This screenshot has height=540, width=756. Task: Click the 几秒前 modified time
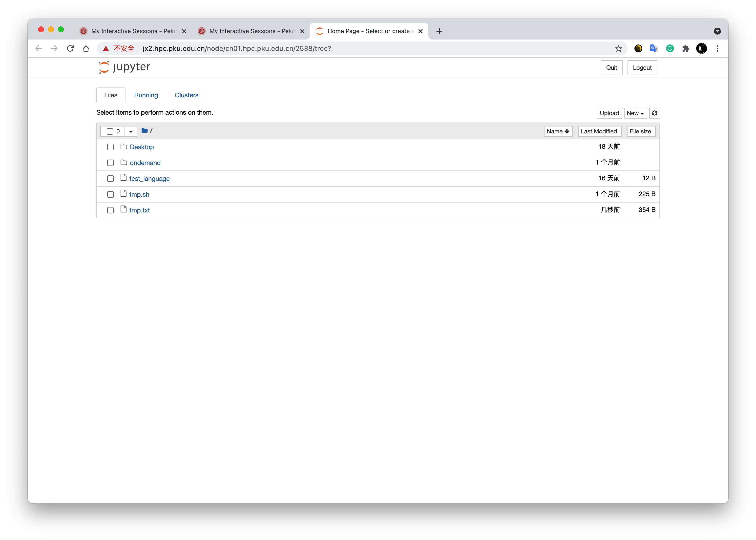(610, 210)
